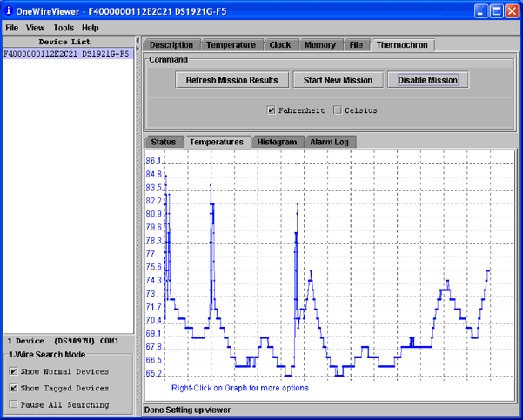Switch to the Histogram tab
Image resolution: width=523 pixels, height=420 pixels.
coord(277,142)
